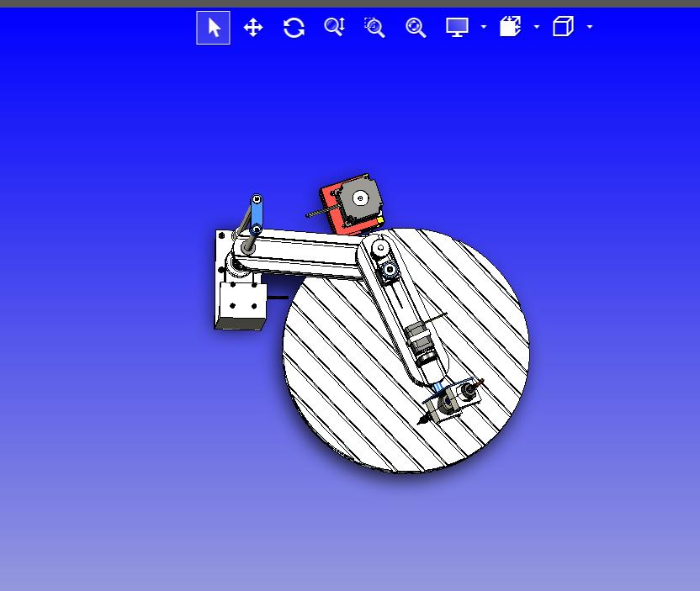Open the view orientation dropdown arrow
This screenshot has width=700, height=591.
[x=590, y=27]
